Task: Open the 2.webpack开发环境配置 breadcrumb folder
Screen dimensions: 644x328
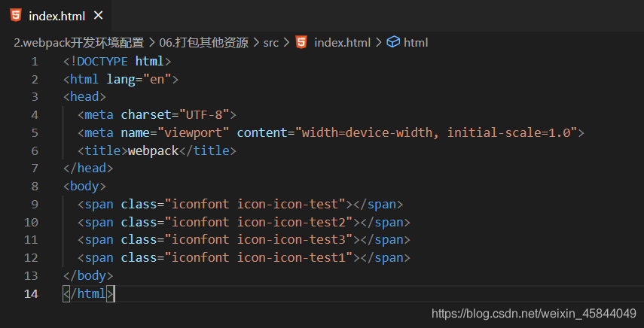Action: (x=79, y=42)
